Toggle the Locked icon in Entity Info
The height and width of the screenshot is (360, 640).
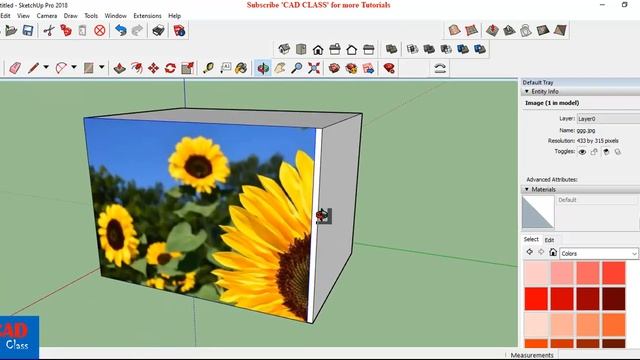[594, 152]
